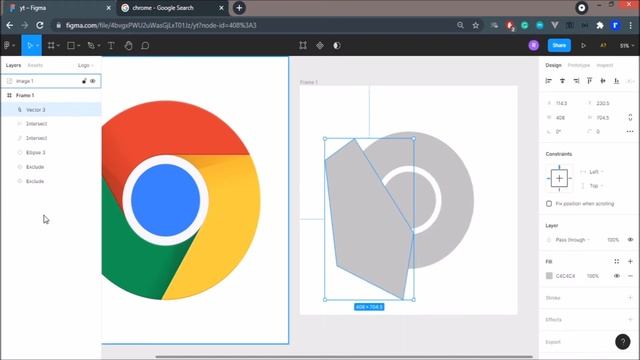Switch to chrome - Google Search browser tab
This screenshot has height=360, width=640.
(171, 8)
